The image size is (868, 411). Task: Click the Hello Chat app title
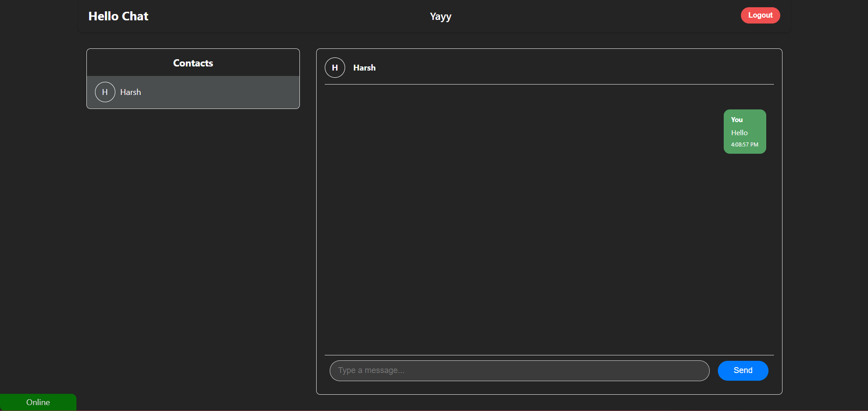tap(118, 16)
